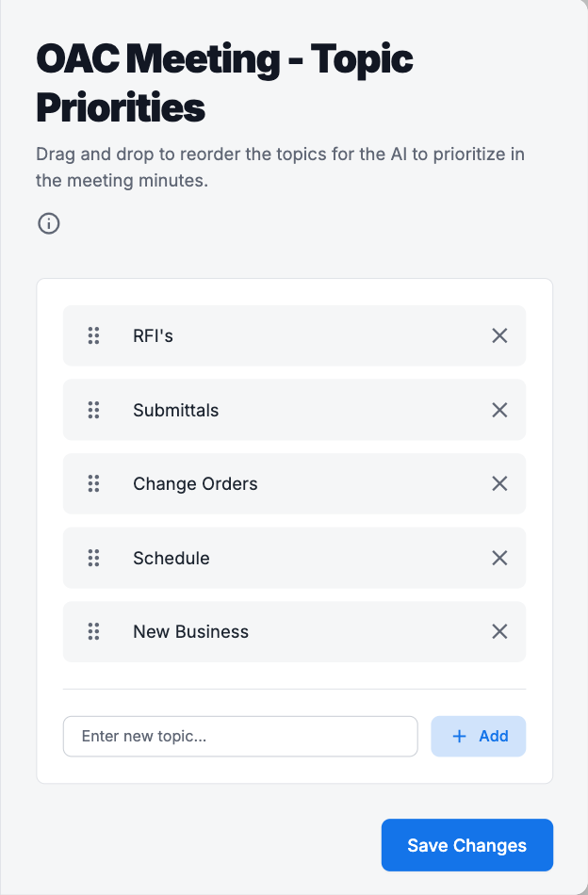The image size is (588, 895).
Task: Click the Change Orders drag handle
Action: (x=93, y=483)
